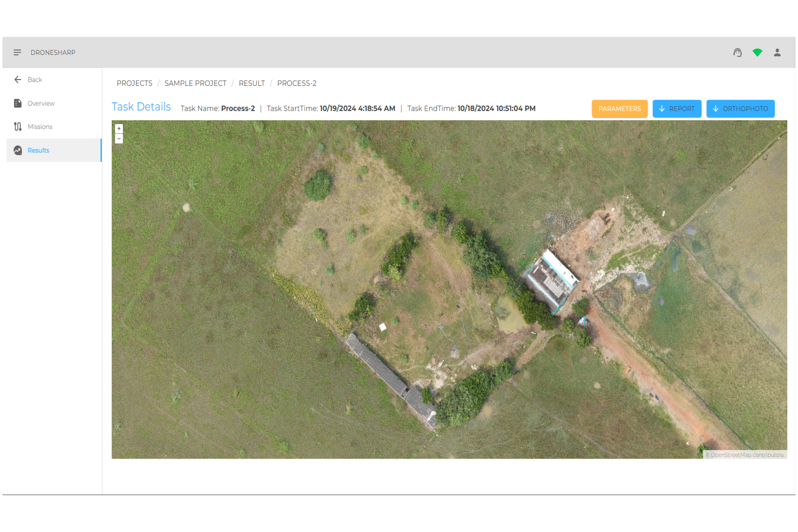Viewport: 798px width, 532px height.
Task: Navigate to RESULT breadcrumb
Action: point(252,83)
